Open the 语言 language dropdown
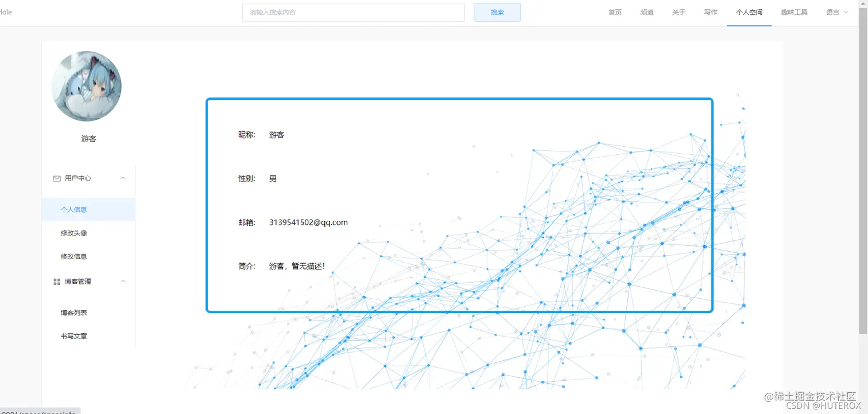 (x=837, y=11)
